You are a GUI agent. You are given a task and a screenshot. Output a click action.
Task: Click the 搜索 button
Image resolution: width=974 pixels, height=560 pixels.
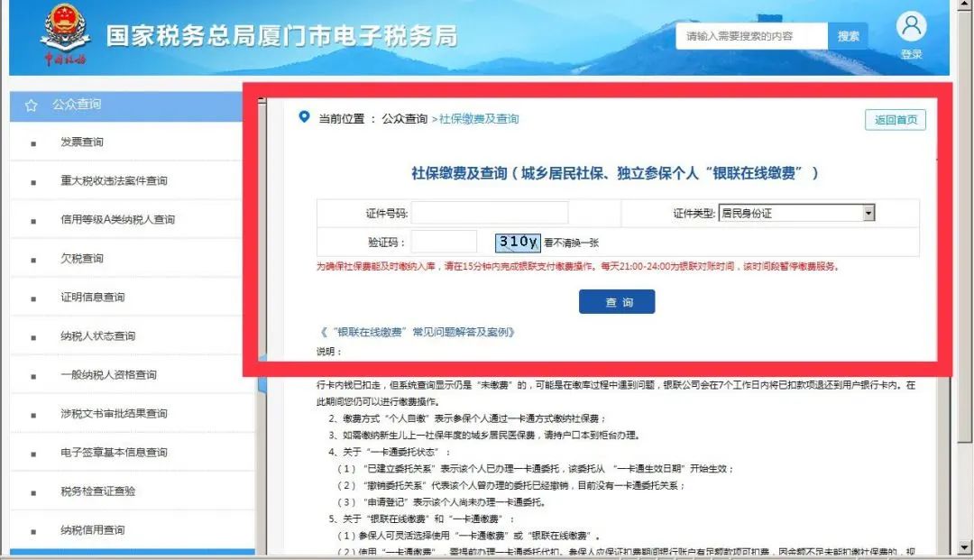click(848, 36)
